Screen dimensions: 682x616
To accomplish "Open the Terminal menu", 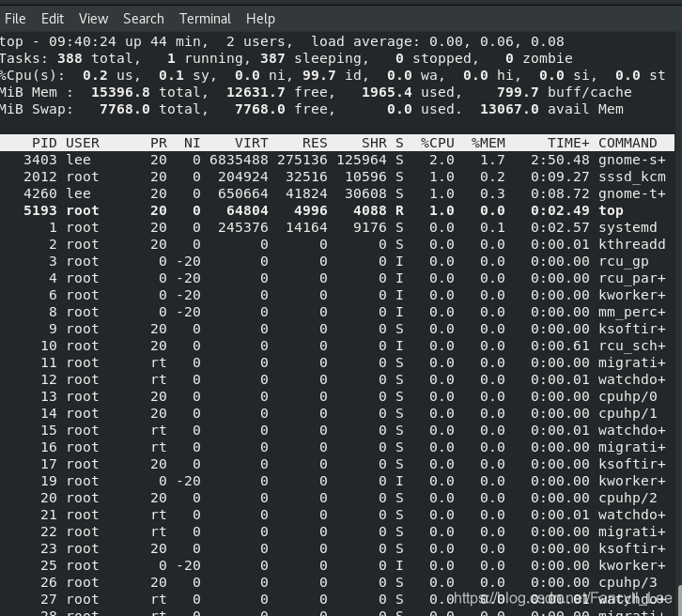I will (x=205, y=19).
